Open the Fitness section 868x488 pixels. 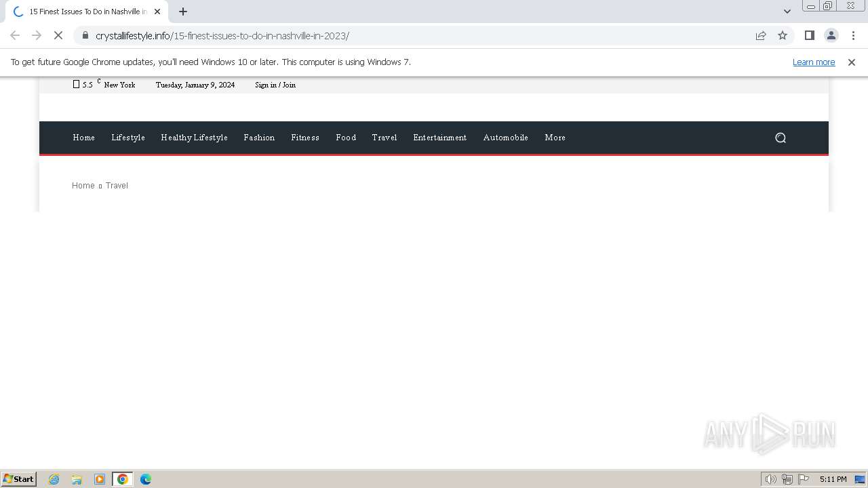(305, 138)
